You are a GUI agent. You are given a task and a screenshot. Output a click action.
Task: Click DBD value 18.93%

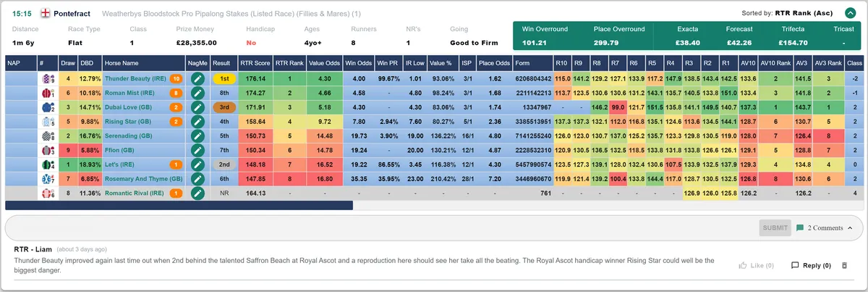(90, 165)
